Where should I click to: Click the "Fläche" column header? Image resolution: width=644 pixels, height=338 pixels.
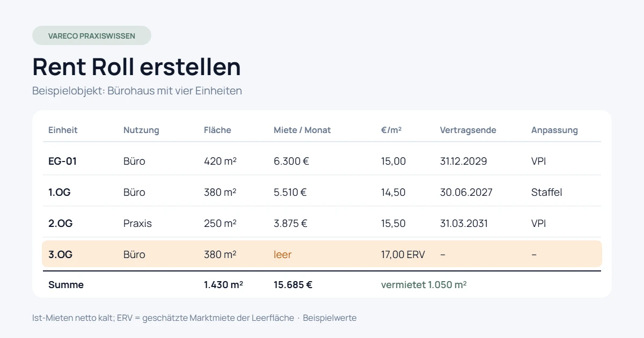coord(217,130)
